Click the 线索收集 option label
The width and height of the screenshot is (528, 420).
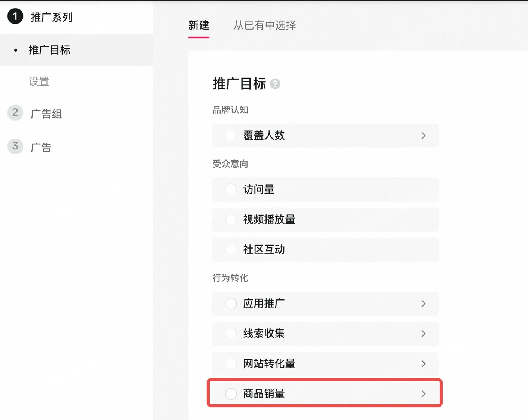pos(264,334)
